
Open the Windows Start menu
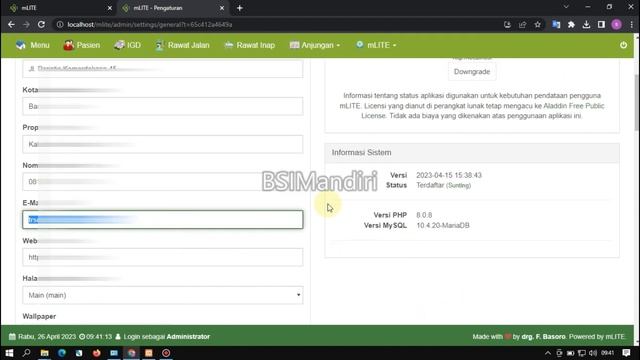(x=9, y=353)
